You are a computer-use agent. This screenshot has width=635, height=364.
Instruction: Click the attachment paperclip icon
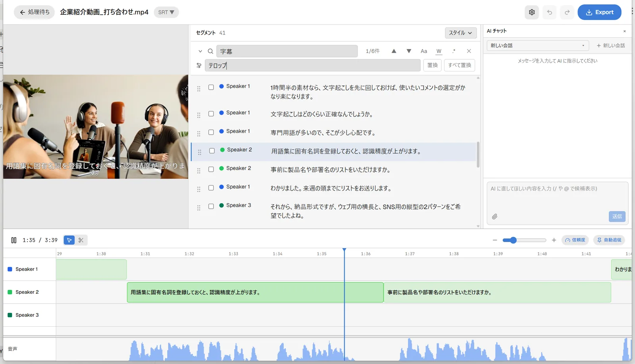(x=495, y=216)
